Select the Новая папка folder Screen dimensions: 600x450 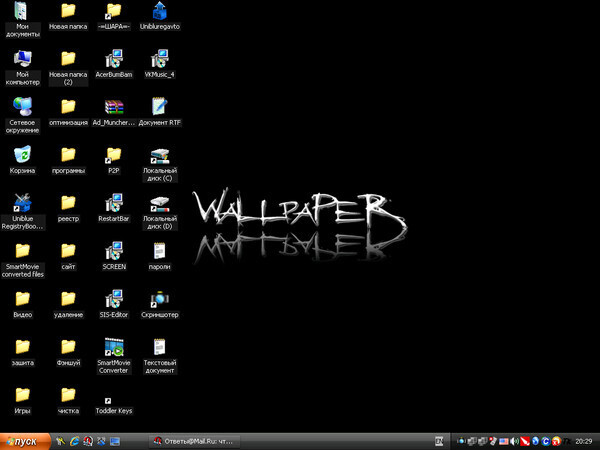click(68, 16)
